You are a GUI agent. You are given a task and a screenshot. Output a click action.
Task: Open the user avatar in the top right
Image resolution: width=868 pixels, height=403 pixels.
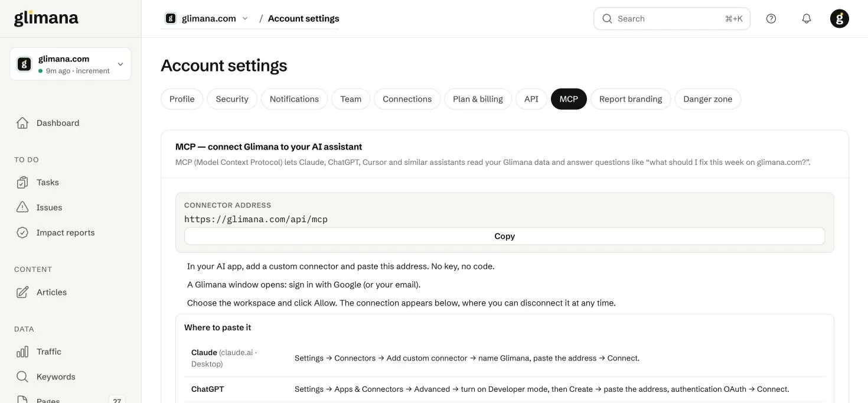point(840,18)
